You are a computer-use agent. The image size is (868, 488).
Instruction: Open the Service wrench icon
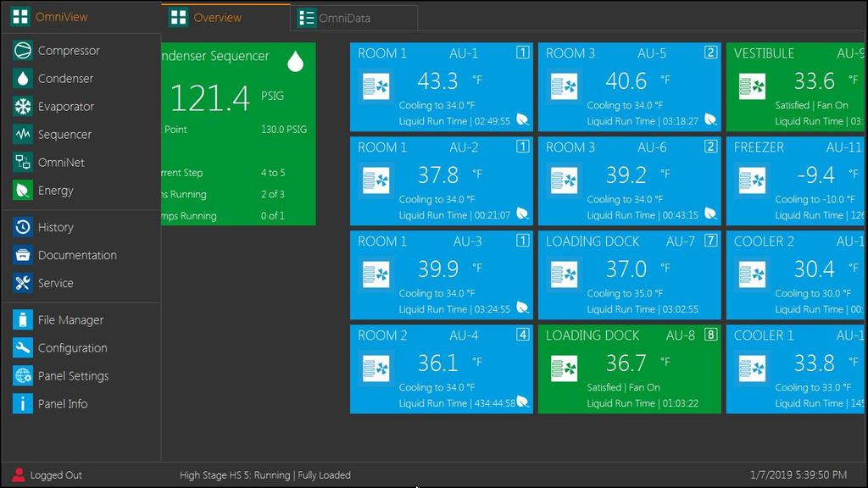click(x=23, y=283)
